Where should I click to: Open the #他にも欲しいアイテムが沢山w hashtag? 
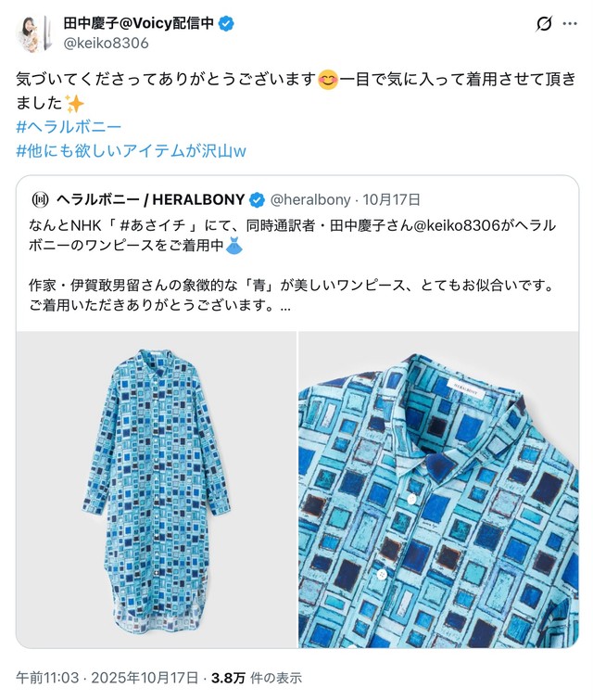[x=132, y=151]
